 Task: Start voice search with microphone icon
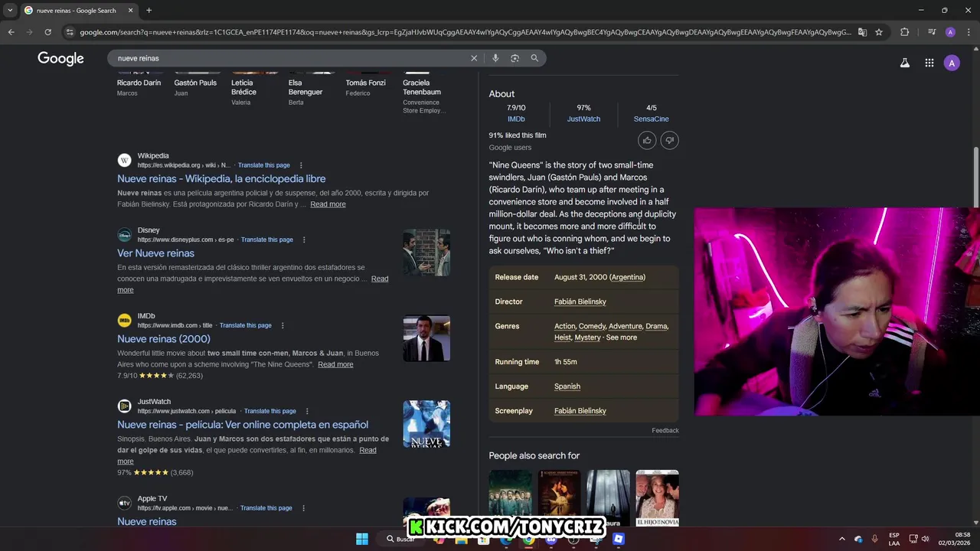click(495, 58)
